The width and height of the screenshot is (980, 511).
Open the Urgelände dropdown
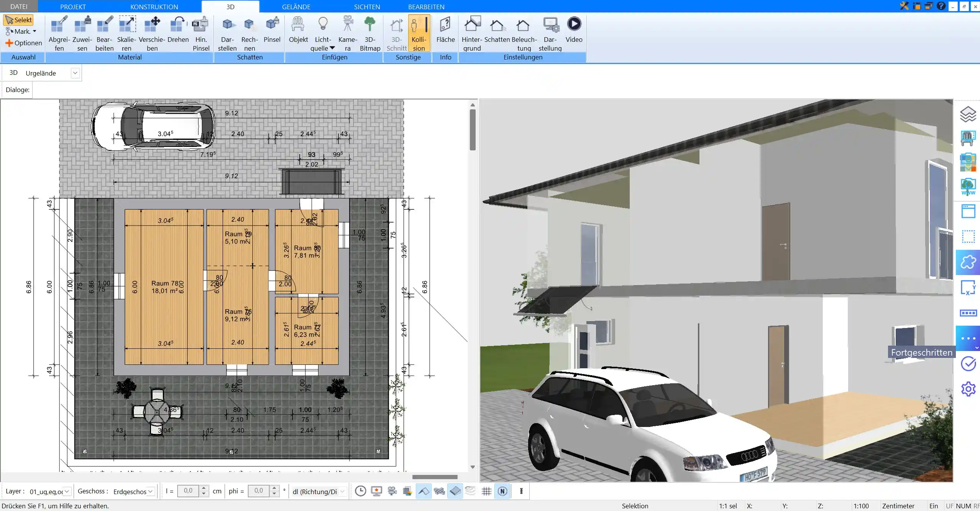(75, 73)
